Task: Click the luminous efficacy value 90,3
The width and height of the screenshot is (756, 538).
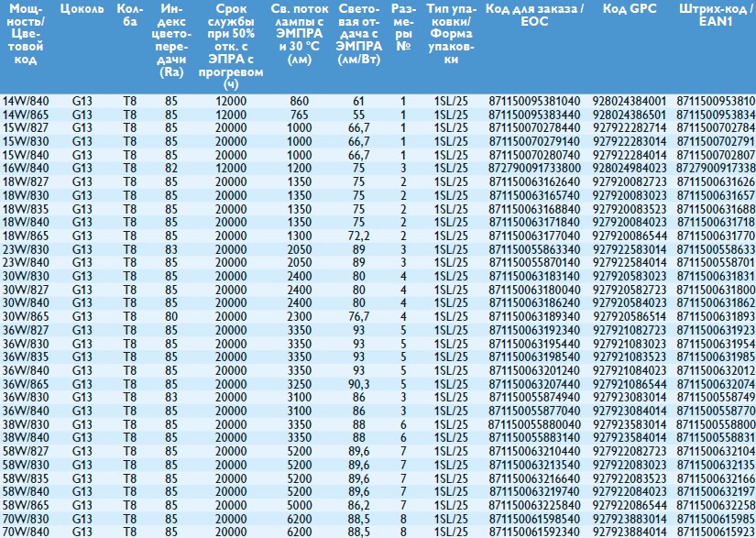Action: (x=359, y=383)
